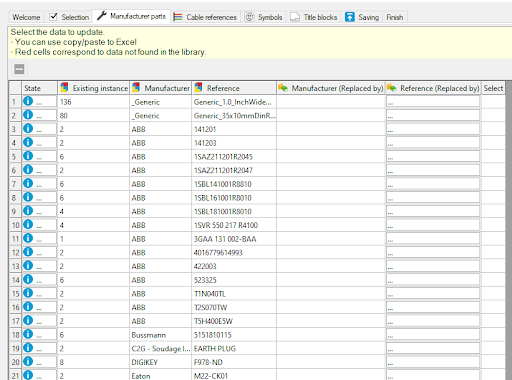This screenshot has height=380, width=512.
Task: Switch to the Finish tab
Action: [x=395, y=17]
